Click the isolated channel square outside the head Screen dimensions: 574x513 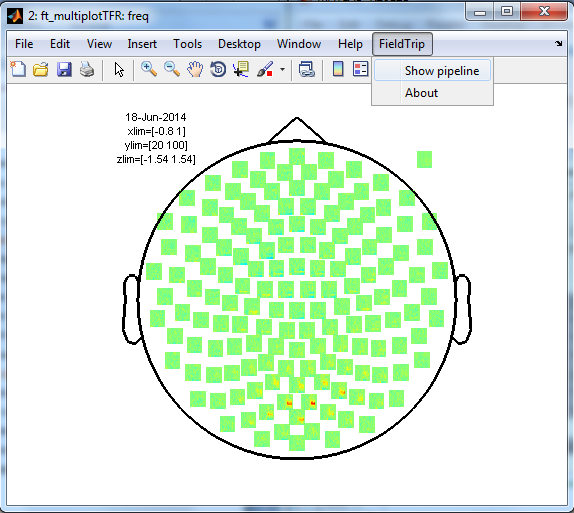coord(424,159)
